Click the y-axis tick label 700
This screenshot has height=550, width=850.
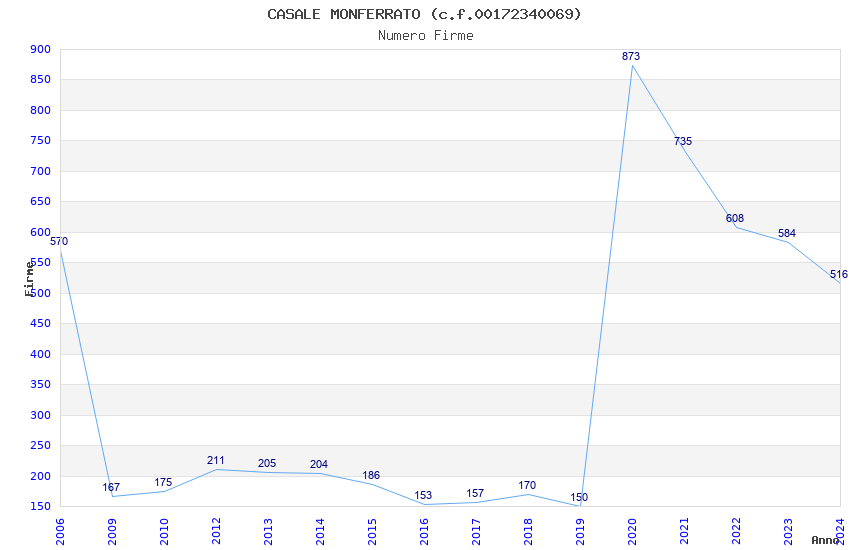pyautogui.click(x=41, y=171)
